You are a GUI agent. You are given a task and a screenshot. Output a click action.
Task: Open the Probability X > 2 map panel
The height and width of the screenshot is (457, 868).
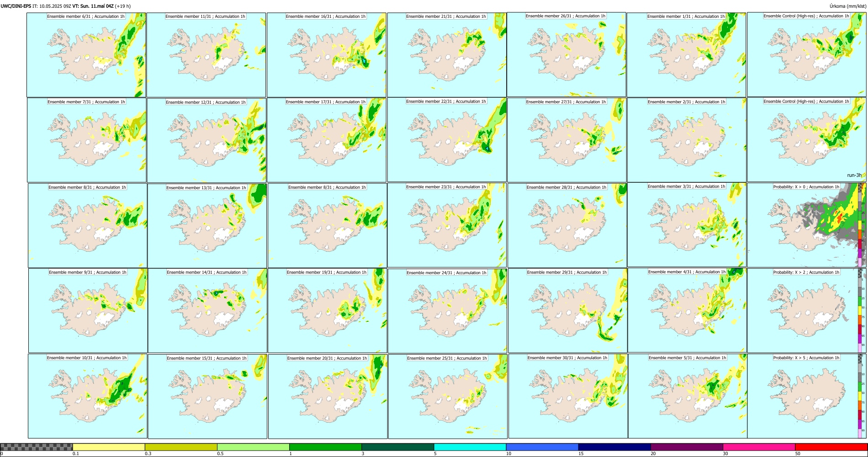pyautogui.click(x=807, y=311)
